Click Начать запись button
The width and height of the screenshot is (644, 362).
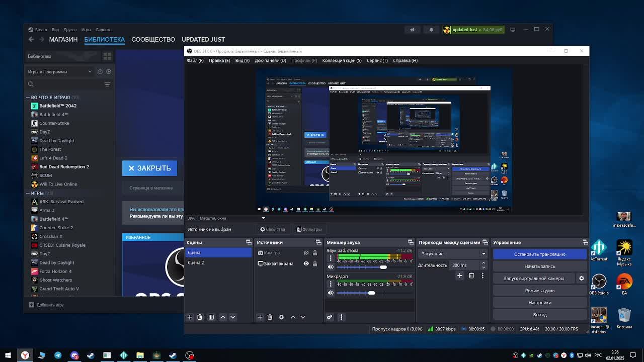click(540, 266)
